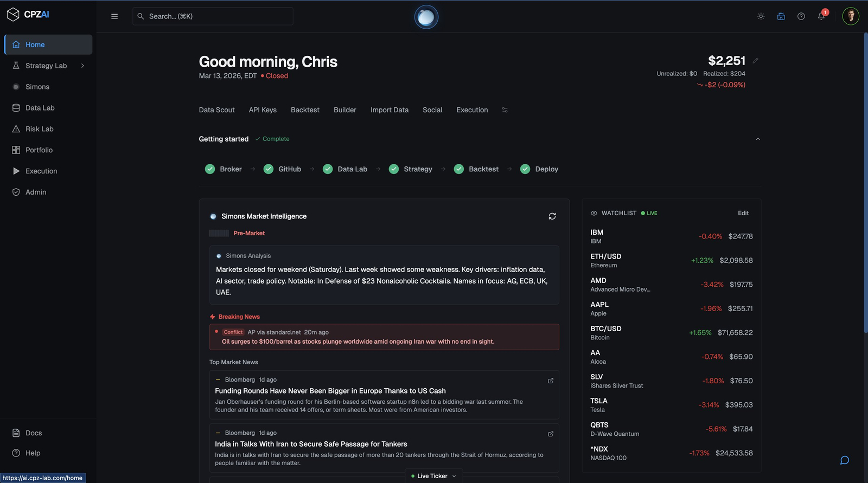The image size is (868, 483).
Task: Click the pencil icon beside $2,251 balance
Action: coord(755,61)
